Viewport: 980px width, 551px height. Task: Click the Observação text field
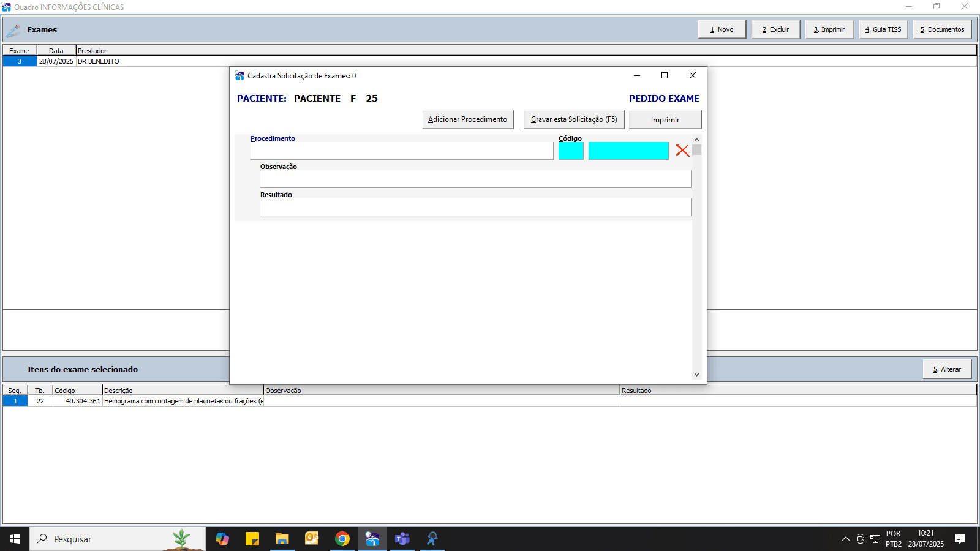475,179
